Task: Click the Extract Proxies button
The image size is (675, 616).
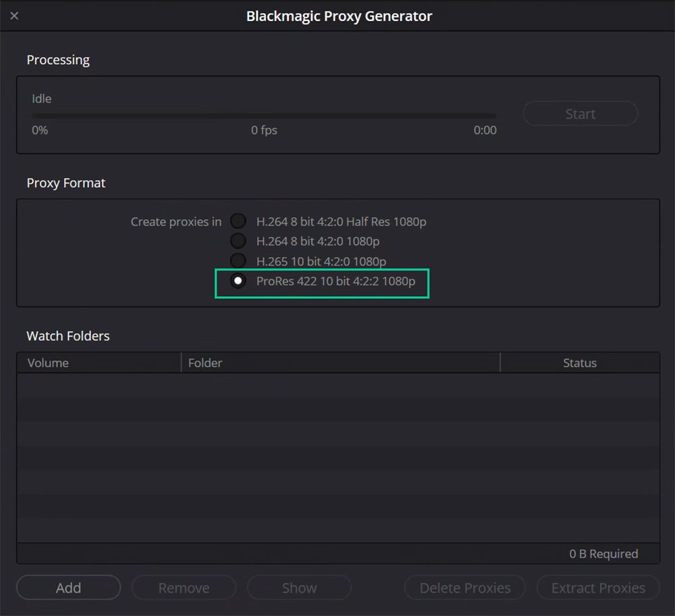Action: point(597,587)
